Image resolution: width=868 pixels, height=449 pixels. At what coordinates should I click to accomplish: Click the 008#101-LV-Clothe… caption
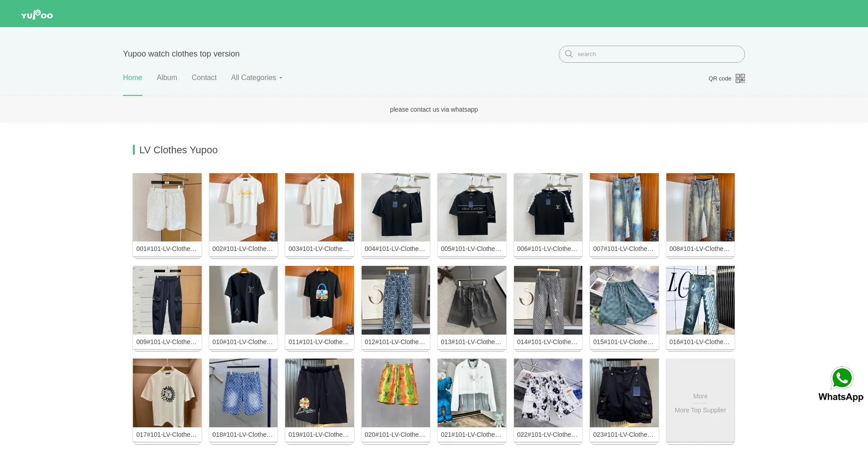700,249
